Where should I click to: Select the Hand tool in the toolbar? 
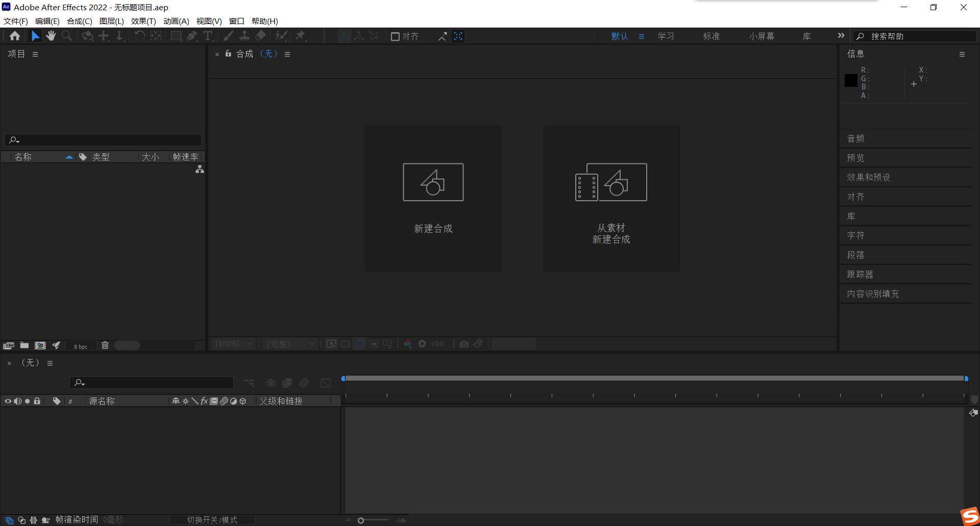point(51,36)
